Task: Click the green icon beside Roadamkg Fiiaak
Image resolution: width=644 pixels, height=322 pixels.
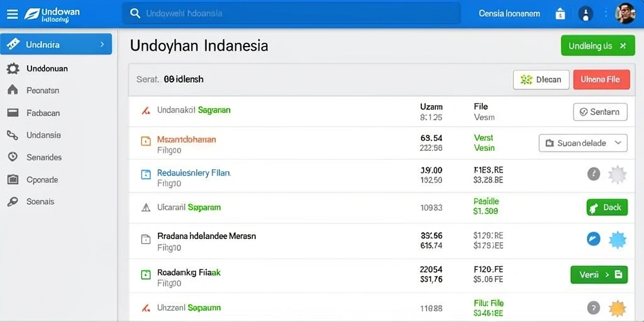Action: (x=146, y=275)
